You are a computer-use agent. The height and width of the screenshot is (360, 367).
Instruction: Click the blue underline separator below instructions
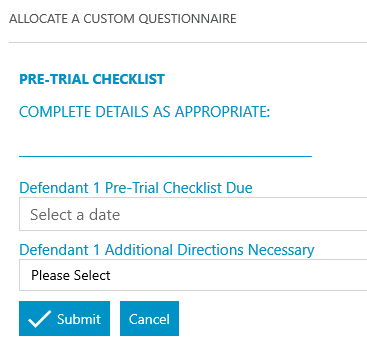(x=165, y=156)
